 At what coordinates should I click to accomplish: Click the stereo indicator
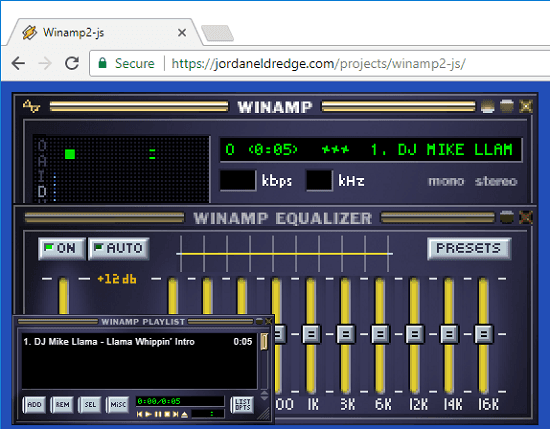pyautogui.click(x=496, y=181)
